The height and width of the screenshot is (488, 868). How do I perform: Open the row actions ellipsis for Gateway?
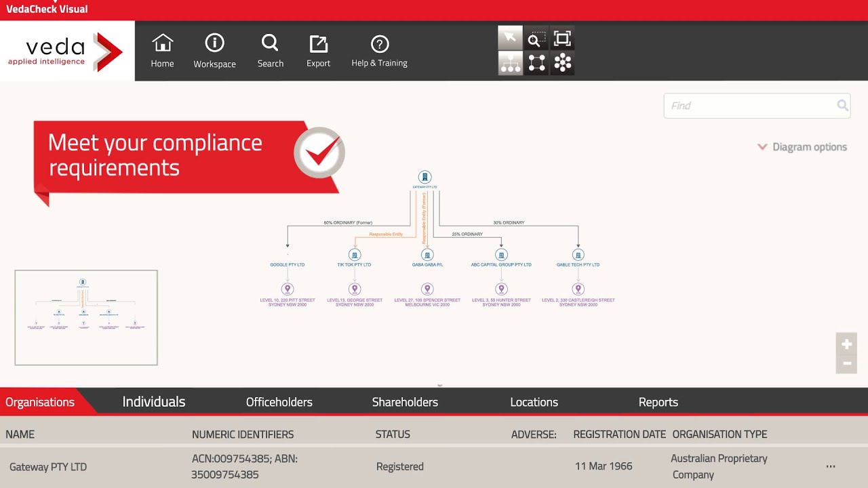831,466
